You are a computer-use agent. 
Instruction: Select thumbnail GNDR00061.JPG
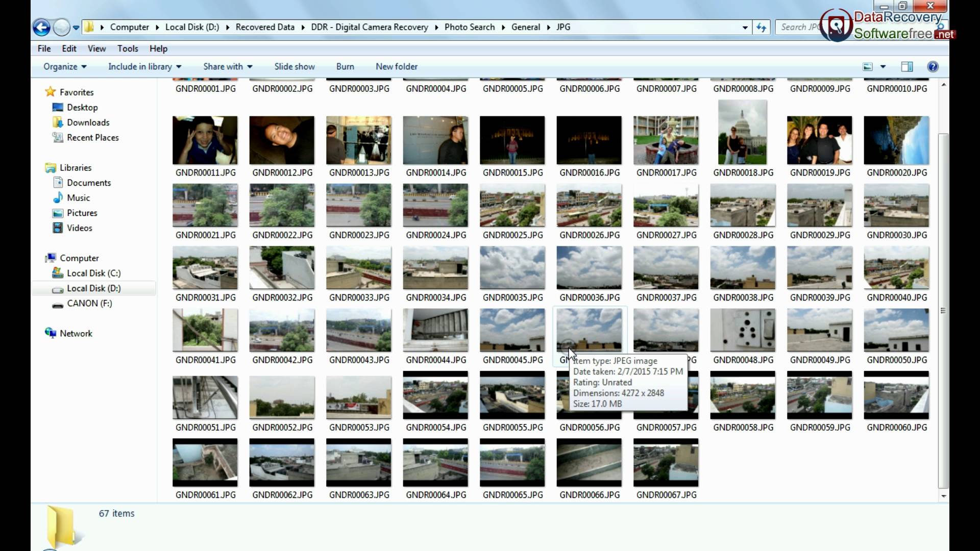pos(205,463)
